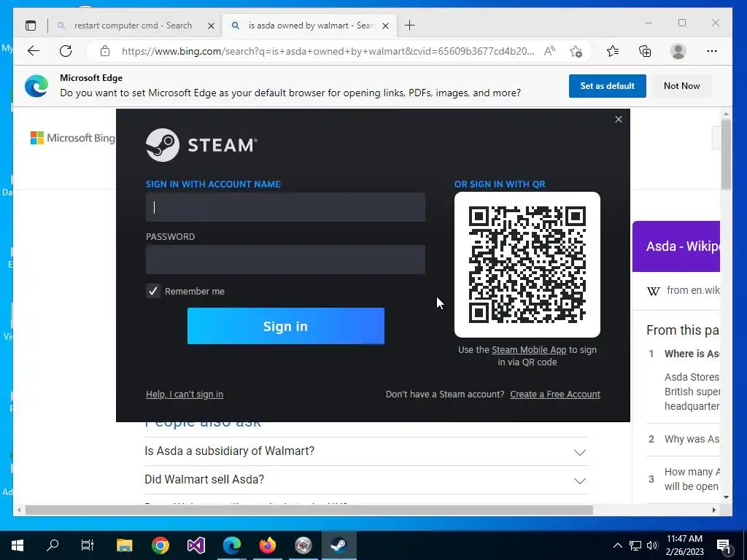The width and height of the screenshot is (747, 560).
Task: Focus the Steam password field
Action: 285,260
